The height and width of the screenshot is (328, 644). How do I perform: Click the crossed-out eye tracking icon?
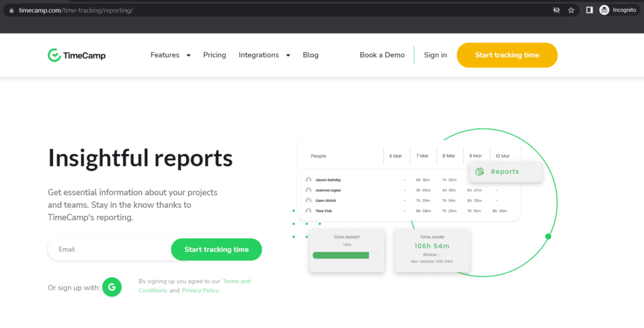(x=557, y=10)
